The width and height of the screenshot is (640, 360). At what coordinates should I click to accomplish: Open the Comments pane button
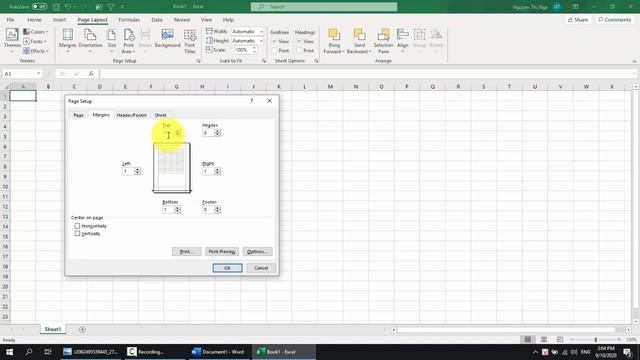click(x=615, y=20)
